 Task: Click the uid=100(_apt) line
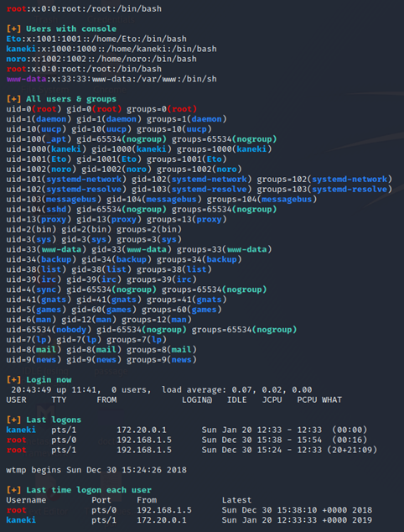142,139
